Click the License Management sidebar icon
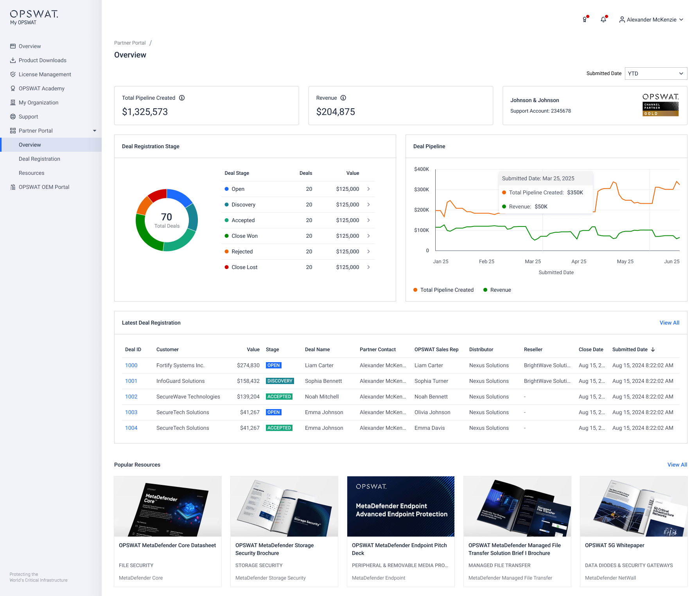The width and height of the screenshot is (700, 596). (x=13, y=74)
